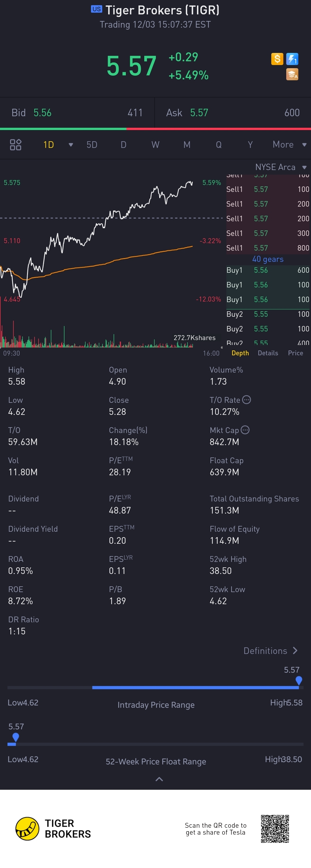Viewport: 311px width, 868px height.
Task: Collapse the details panel with up chevron
Action: coord(159,779)
